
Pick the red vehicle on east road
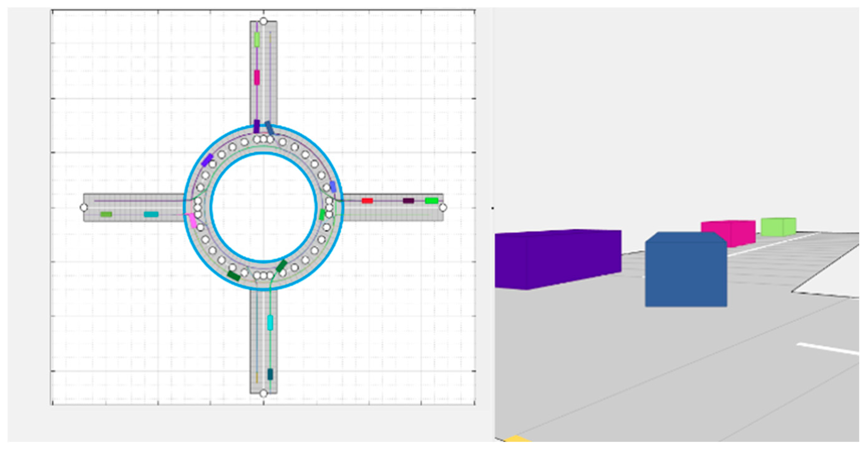click(x=367, y=201)
